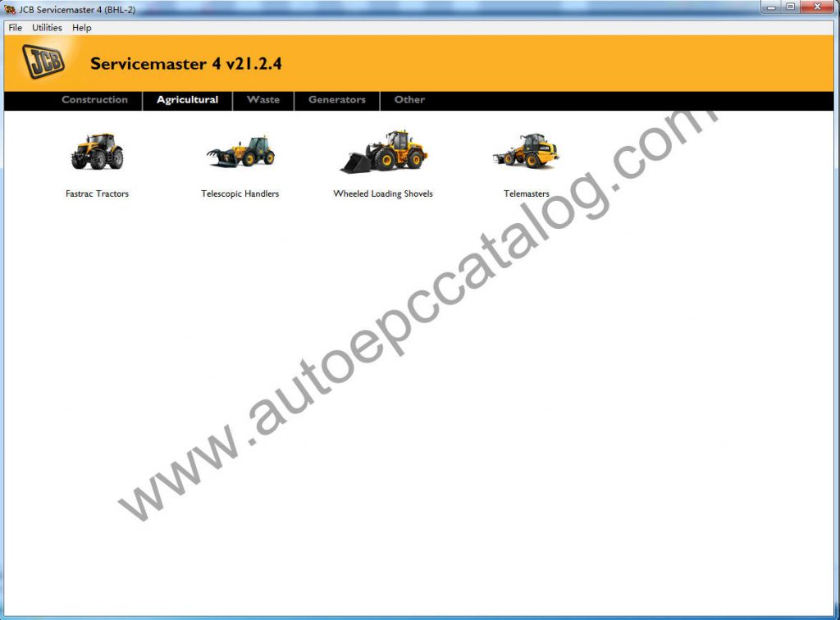
Task: Open the Generators tab
Action: point(337,99)
